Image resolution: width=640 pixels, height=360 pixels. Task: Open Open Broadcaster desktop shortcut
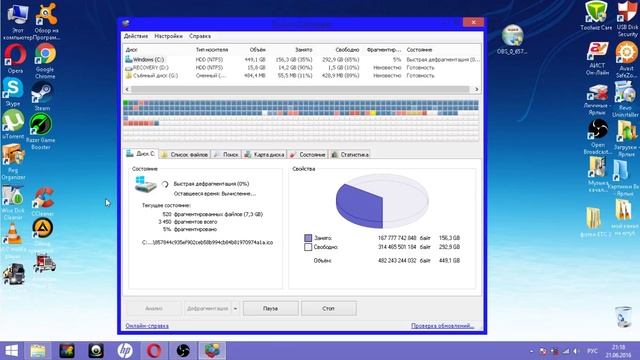click(x=598, y=137)
